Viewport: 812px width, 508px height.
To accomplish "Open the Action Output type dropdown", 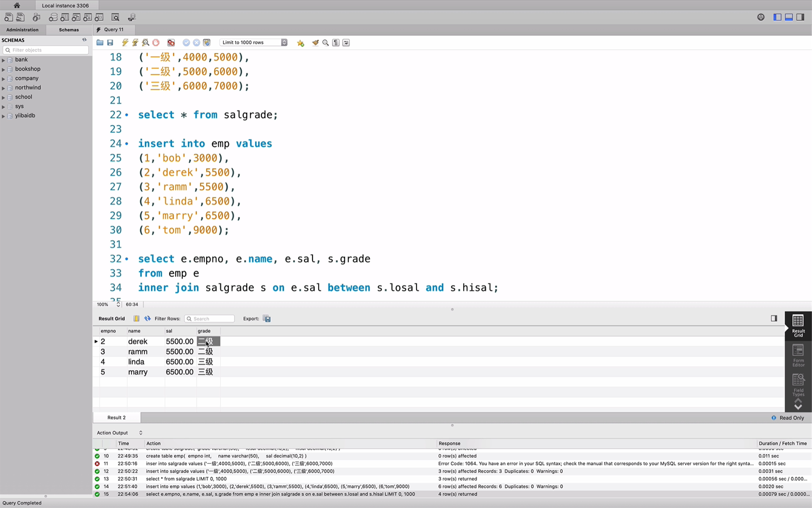I will (120, 433).
